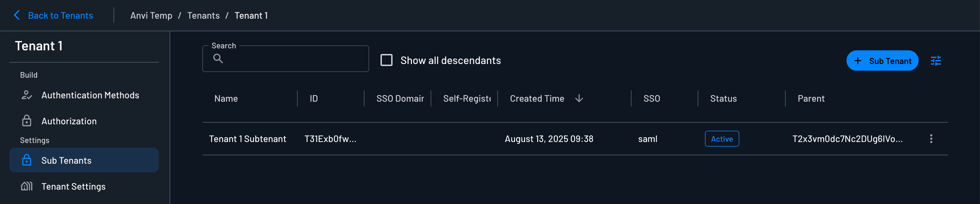980x204 pixels.
Task: Expand the SSO Domain column header
Action: pos(400,98)
